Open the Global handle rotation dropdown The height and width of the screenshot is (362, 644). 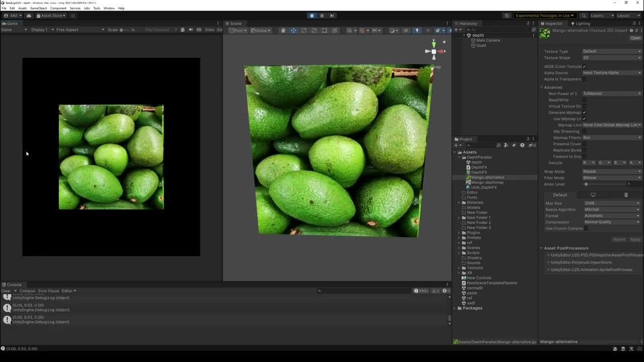coord(261,30)
